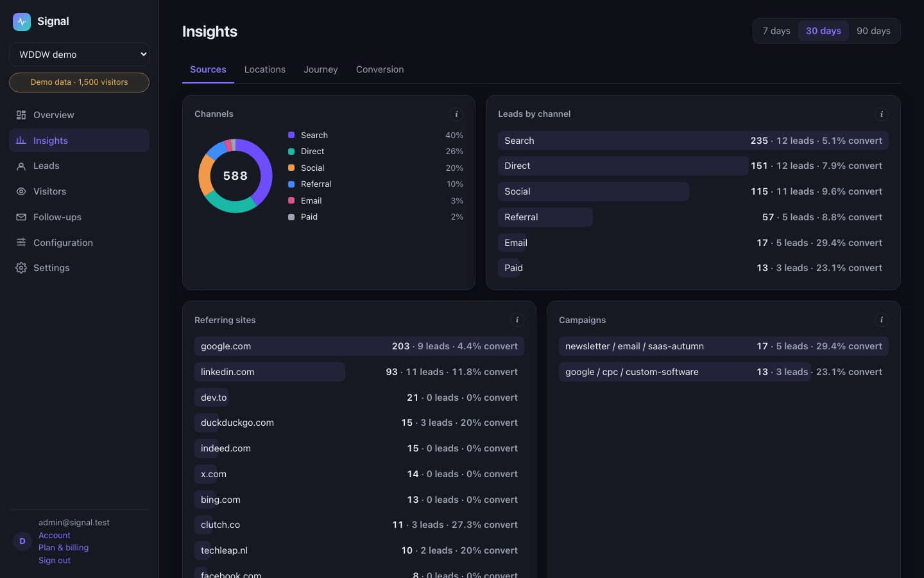Open Configuration page
The height and width of the screenshot is (578, 924).
pyautogui.click(x=79, y=243)
